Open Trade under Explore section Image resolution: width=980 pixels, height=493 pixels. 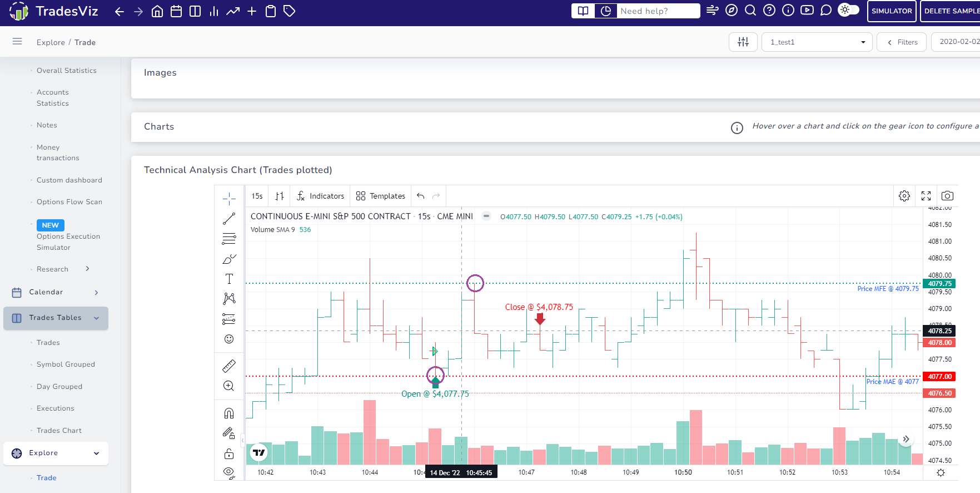pyautogui.click(x=47, y=478)
